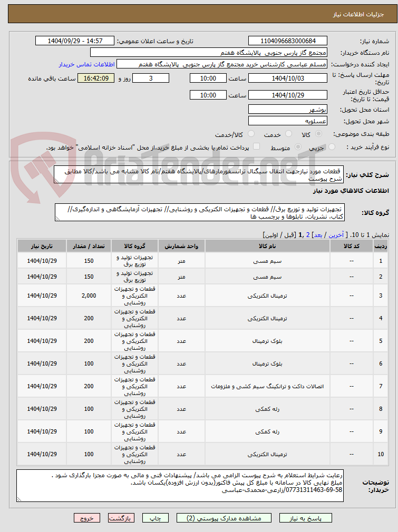Click the 1404/10/29 price validity date field

tap(288, 95)
